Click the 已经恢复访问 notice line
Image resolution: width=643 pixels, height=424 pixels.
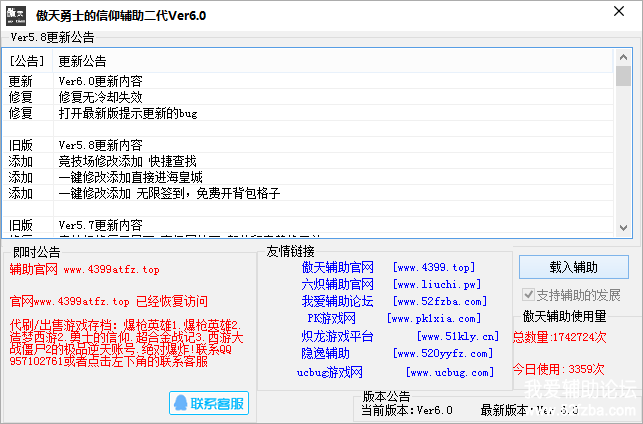[x=109, y=301]
